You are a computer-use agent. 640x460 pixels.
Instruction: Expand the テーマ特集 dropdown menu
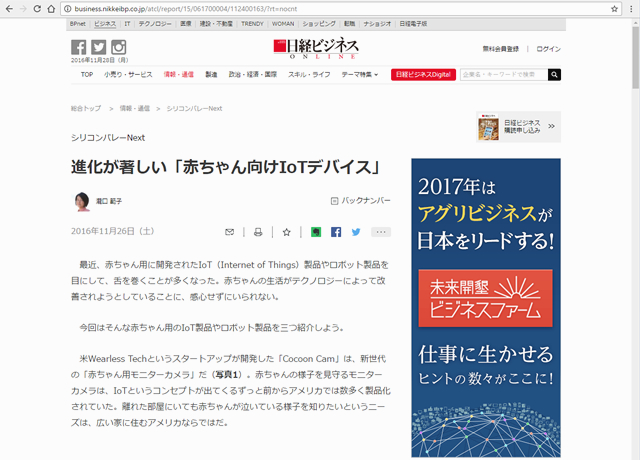359,74
